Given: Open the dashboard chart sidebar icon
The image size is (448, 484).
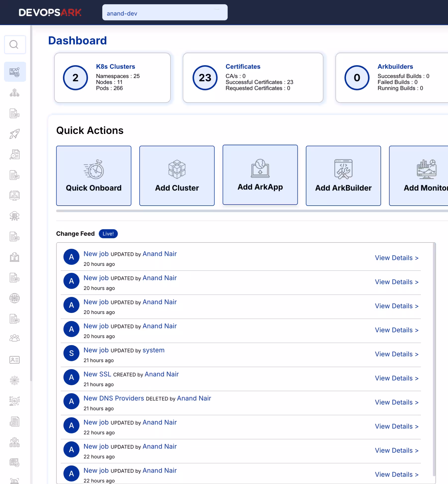Looking at the screenshot, I should point(14,72).
